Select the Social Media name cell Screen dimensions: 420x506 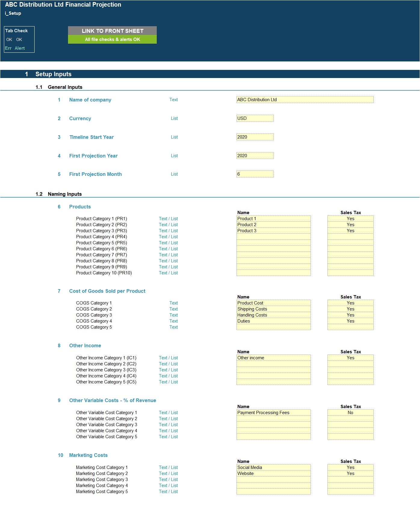[x=273, y=467]
